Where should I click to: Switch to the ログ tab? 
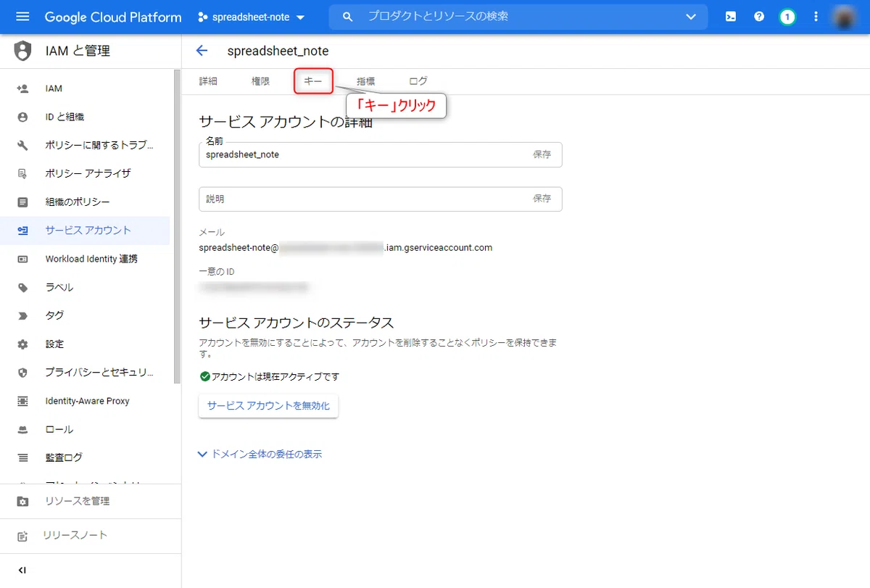[x=418, y=81]
